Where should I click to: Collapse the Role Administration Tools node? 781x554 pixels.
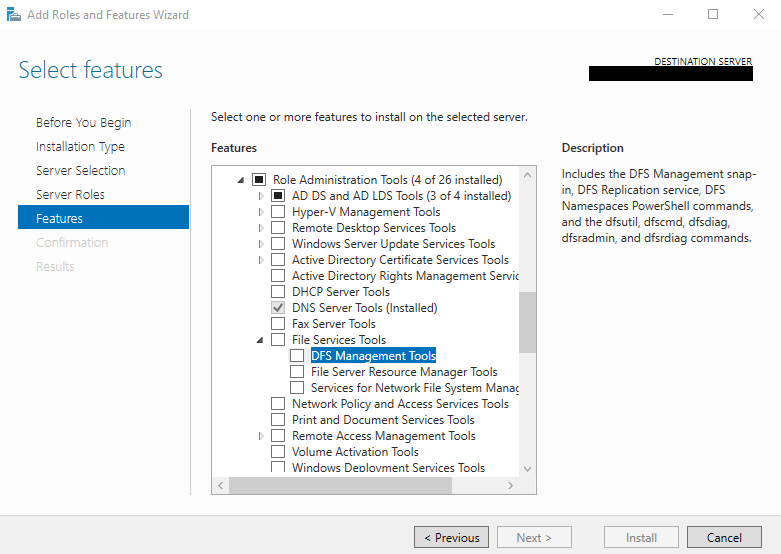(241, 180)
